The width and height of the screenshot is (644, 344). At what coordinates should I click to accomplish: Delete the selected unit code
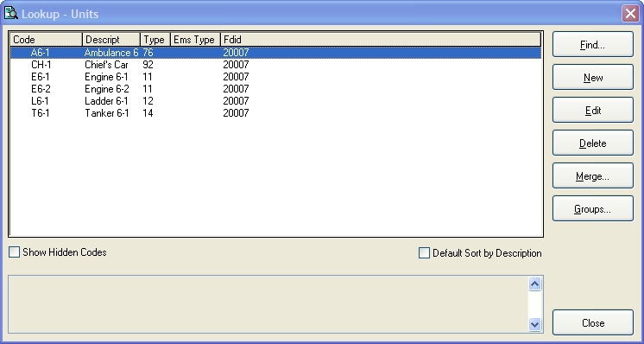593,143
